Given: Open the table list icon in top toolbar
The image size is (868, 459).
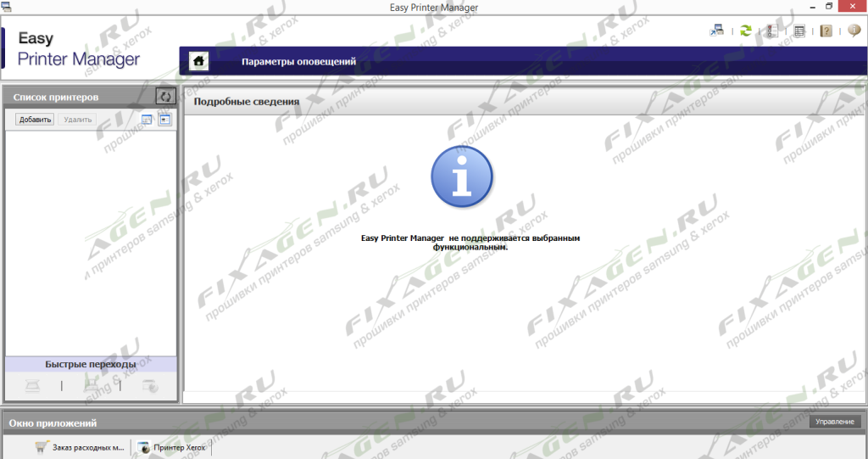Looking at the screenshot, I should [x=798, y=31].
